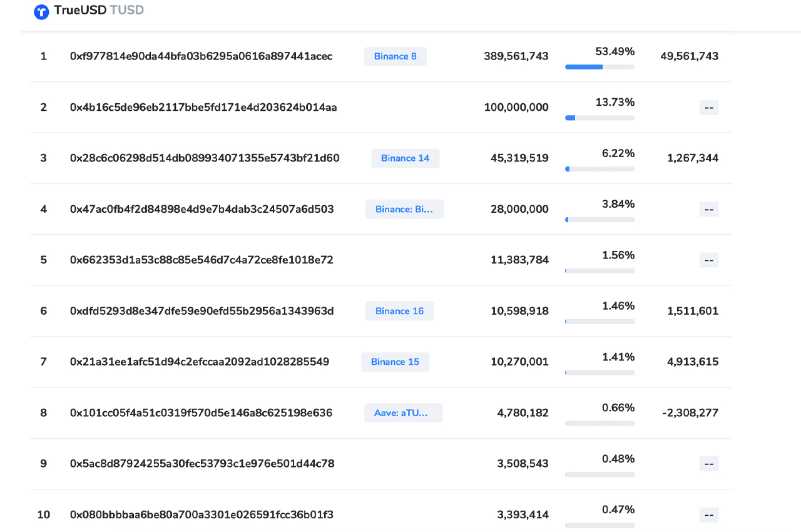This screenshot has width=801, height=532.
Task: Open holder address 0xf977814e90da44bfa03b6295a0616a897441acec
Action: coord(201,56)
